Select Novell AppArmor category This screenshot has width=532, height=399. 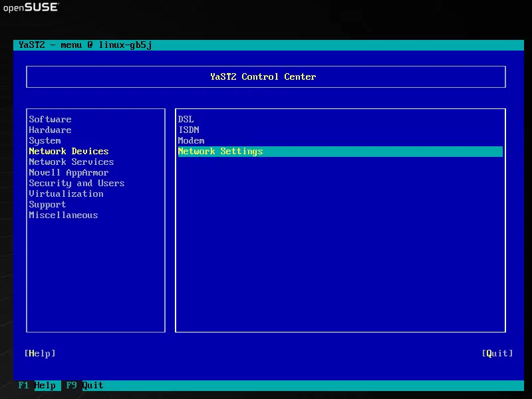(68, 173)
